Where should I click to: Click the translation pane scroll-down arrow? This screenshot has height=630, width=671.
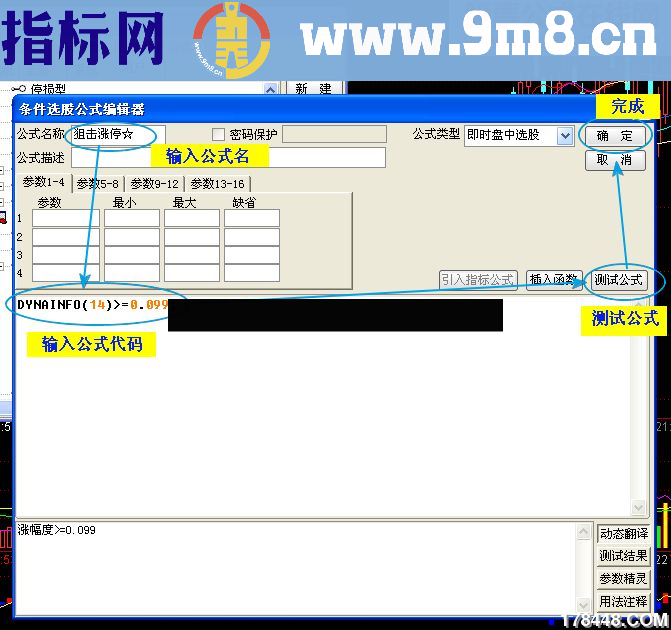pos(584,605)
